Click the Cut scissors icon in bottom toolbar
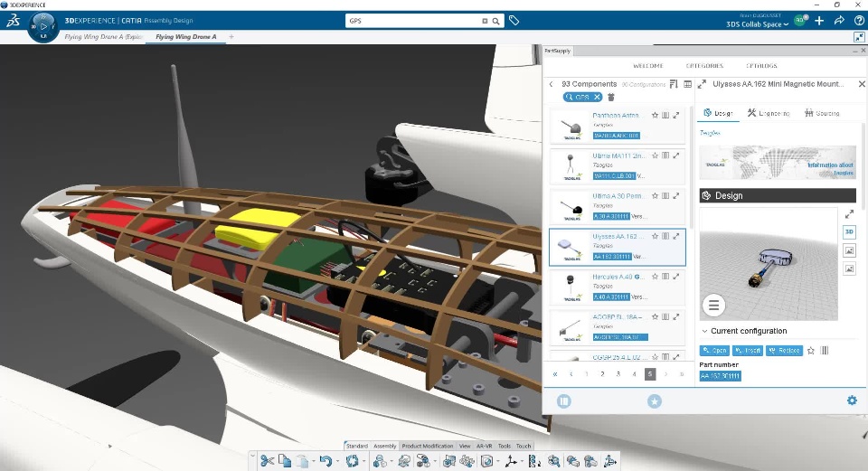Image resolution: width=868 pixels, height=471 pixels. point(267,460)
